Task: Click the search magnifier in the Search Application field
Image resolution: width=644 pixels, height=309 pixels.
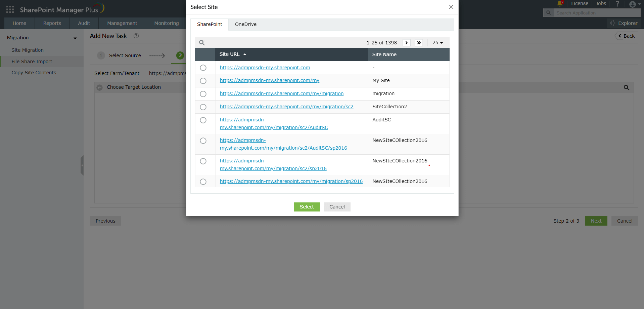Action: point(548,12)
